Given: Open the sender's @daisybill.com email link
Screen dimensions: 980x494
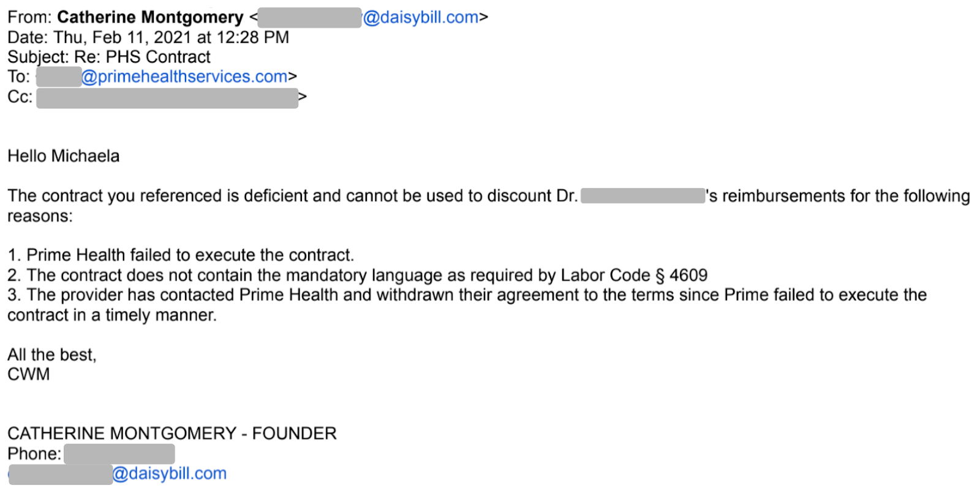Looking at the screenshot, I should click(421, 17).
